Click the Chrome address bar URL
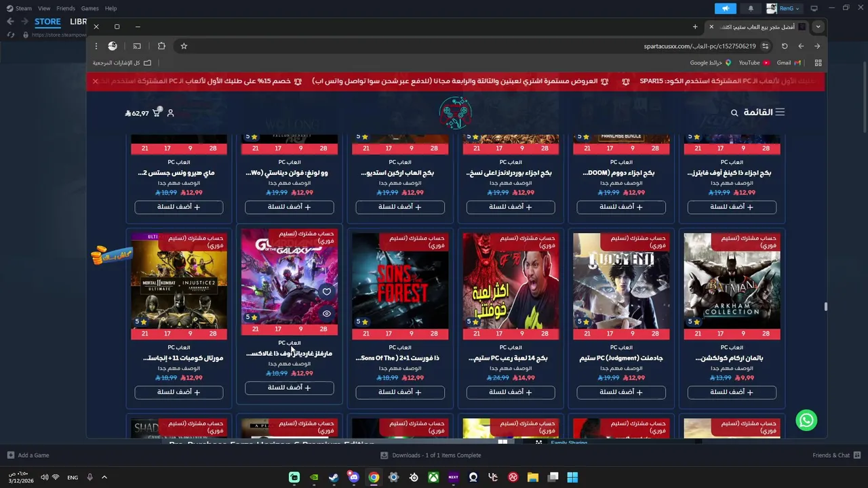The image size is (868, 488). point(700,46)
